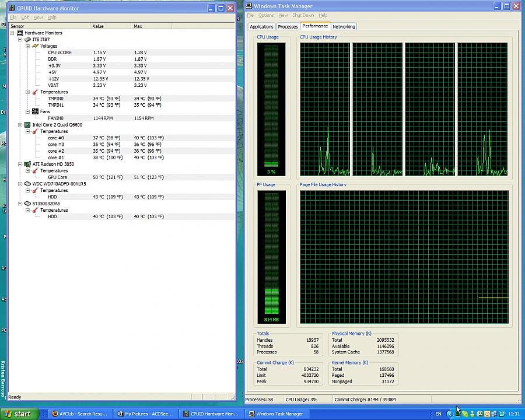The height and width of the screenshot is (420, 525).
Task: Click the Temperatures icon under ST3500320AS
Action: point(35,210)
